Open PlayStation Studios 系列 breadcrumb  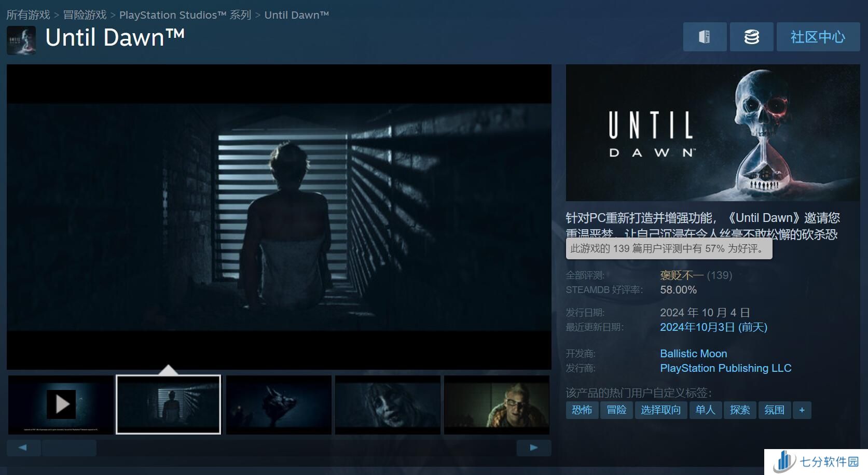tap(185, 15)
